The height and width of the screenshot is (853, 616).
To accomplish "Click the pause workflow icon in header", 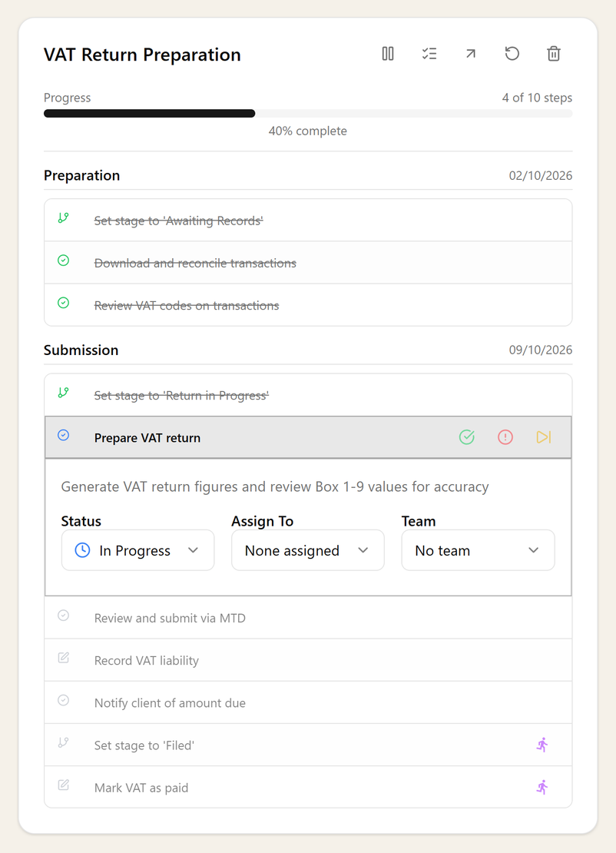I will [x=388, y=54].
